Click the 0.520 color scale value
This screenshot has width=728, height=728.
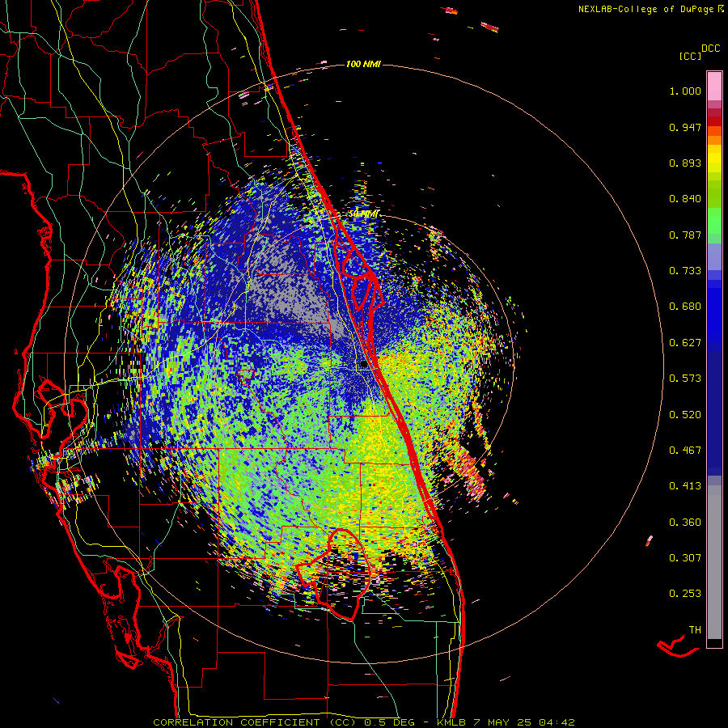[685, 415]
